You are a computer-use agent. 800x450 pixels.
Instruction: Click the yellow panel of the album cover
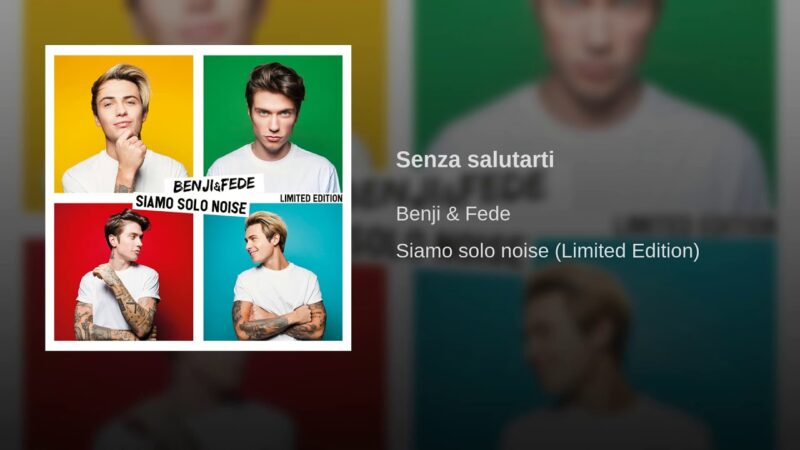123,123
